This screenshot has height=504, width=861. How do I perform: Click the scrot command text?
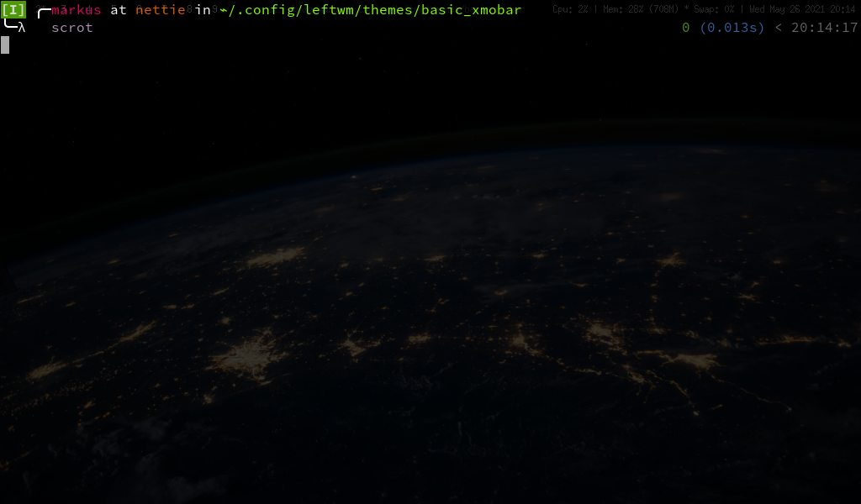(x=72, y=27)
